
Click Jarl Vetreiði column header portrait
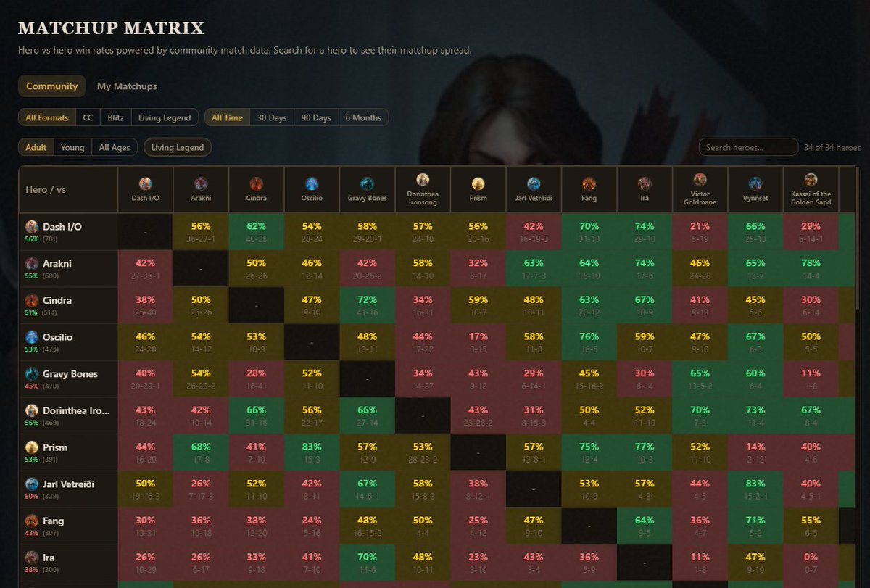534,183
